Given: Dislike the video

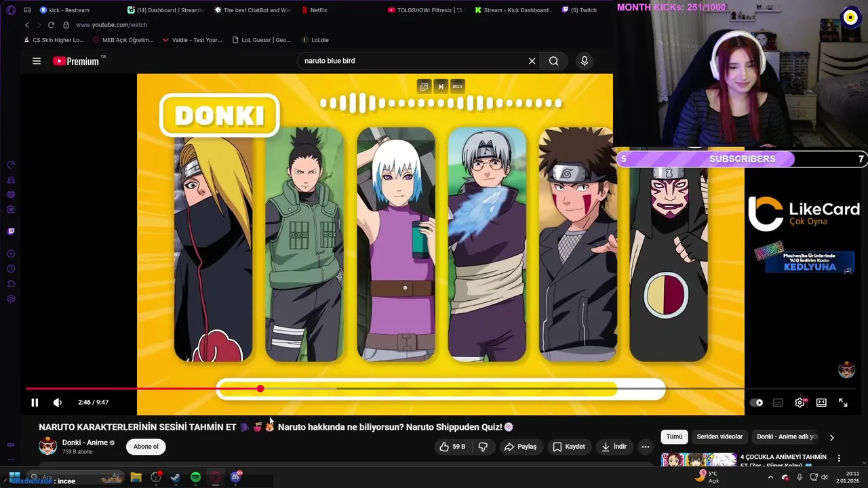Looking at the screenshot, I should [484, 447].
